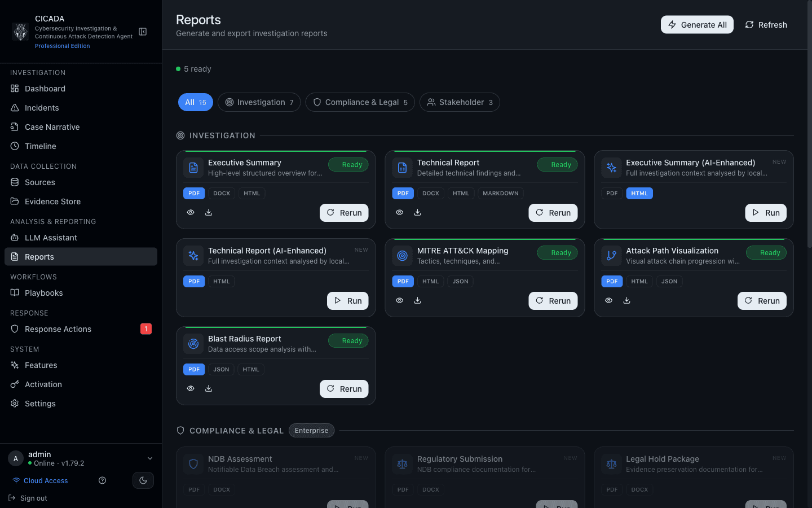Click the Technical Report document icon
This screenshot has width=812, height=508.
[x=402, y=168]
